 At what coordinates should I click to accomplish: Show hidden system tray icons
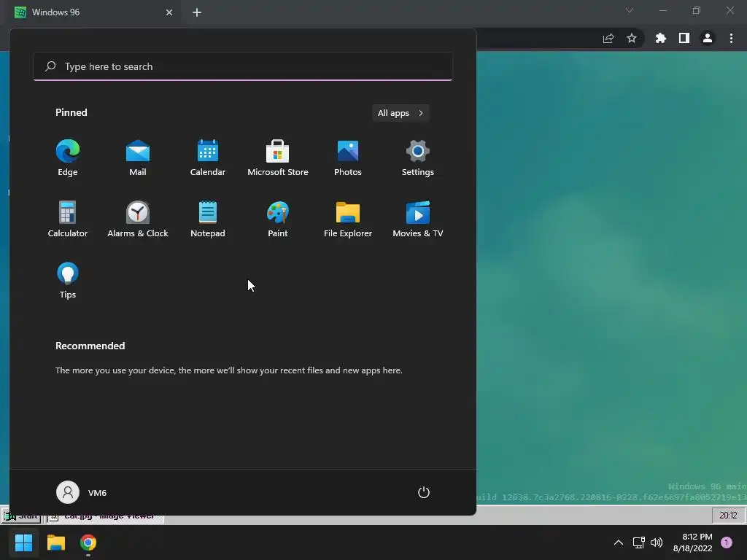click(619, 542)
